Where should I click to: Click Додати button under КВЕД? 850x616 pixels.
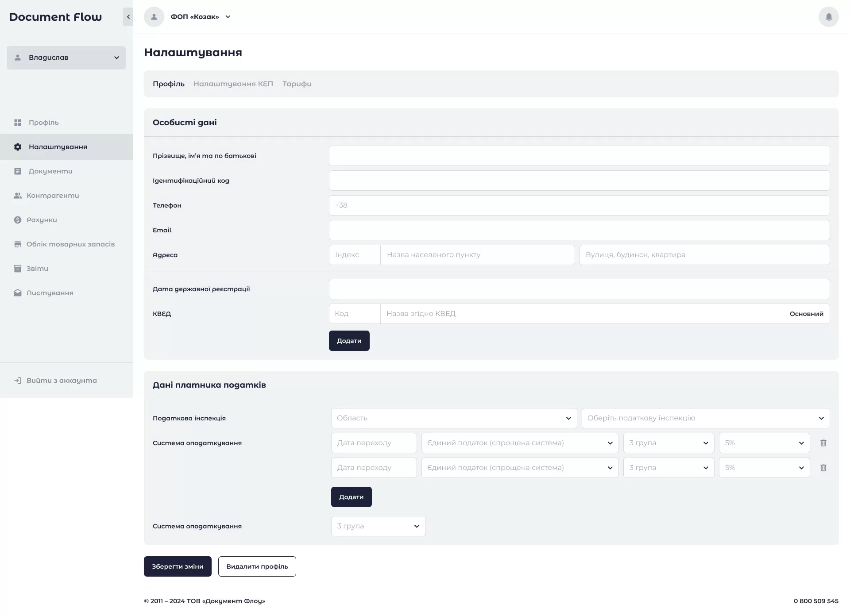point(349,341)
